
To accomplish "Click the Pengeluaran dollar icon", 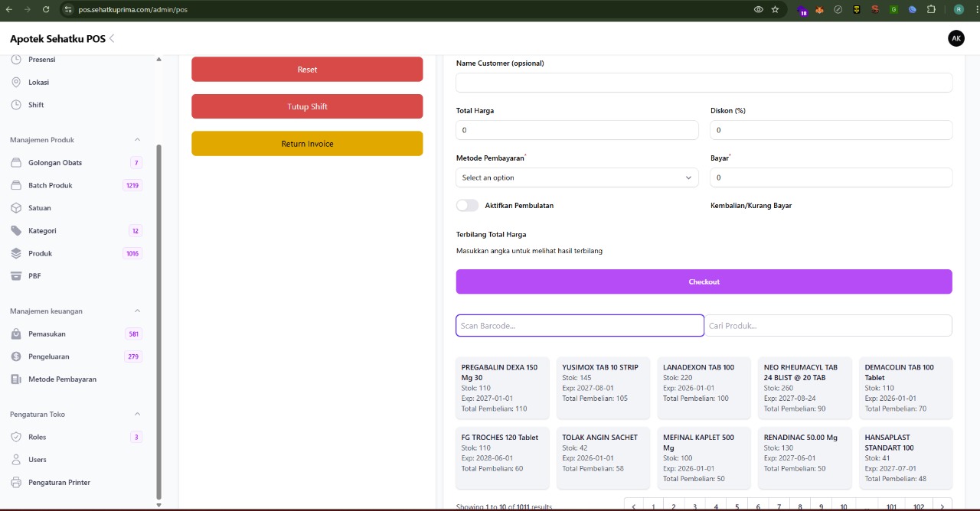I will click(16, 356).
